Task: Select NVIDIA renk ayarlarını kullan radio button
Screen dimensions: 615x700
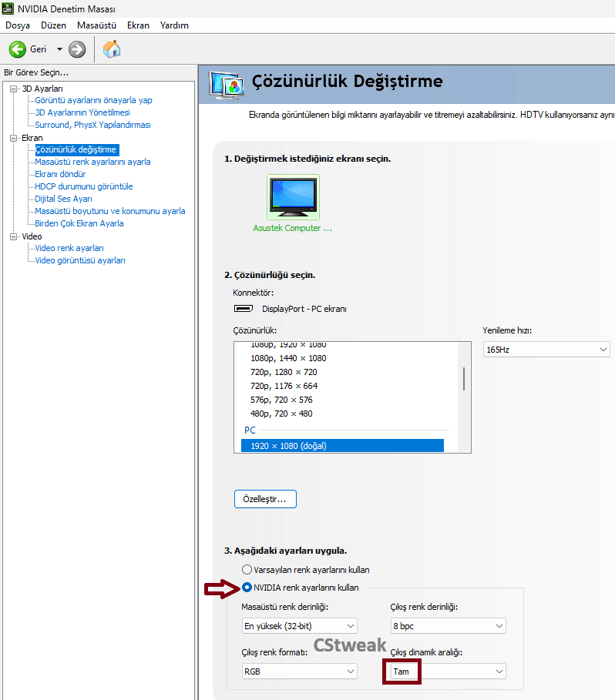Action: (247, 588)
